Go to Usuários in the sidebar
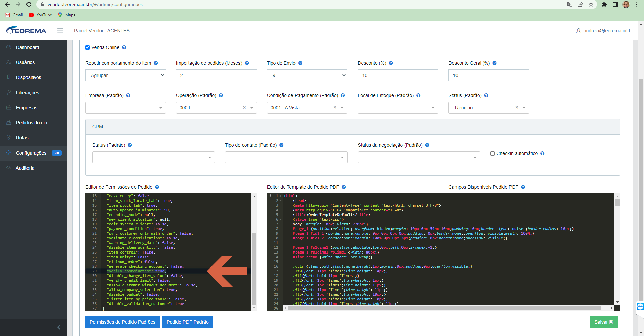This screenshot has width=644, height=336. (x=34, y=62)
